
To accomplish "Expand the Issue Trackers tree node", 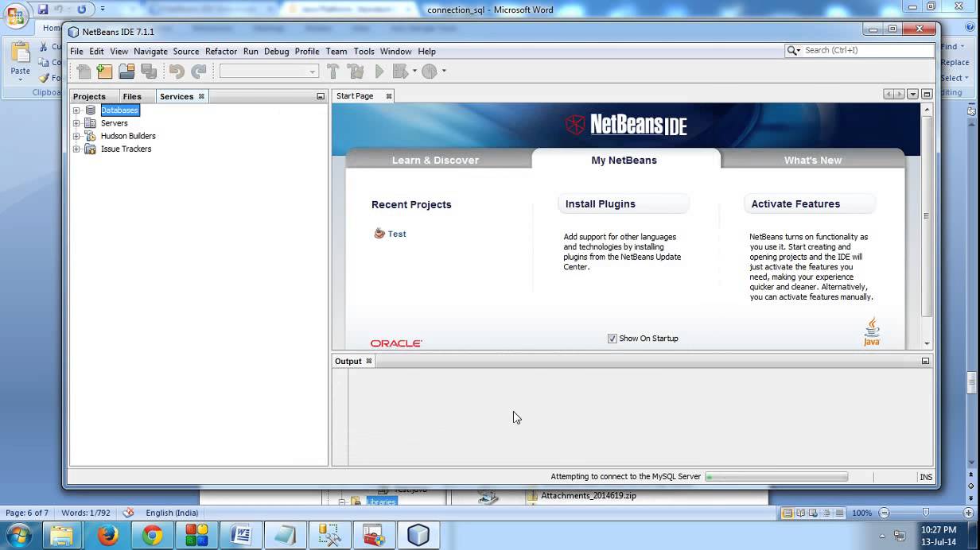I will [76, 149].
